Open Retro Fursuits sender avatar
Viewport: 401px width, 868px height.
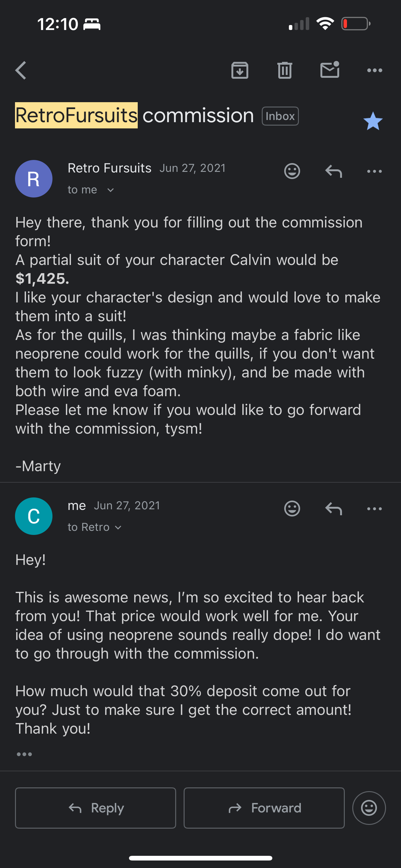tap(34, 179)
